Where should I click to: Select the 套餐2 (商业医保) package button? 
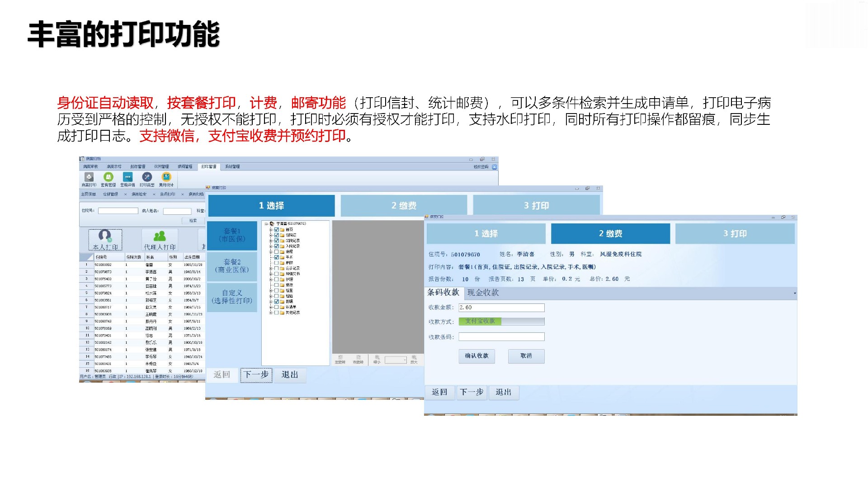point(232,265)
